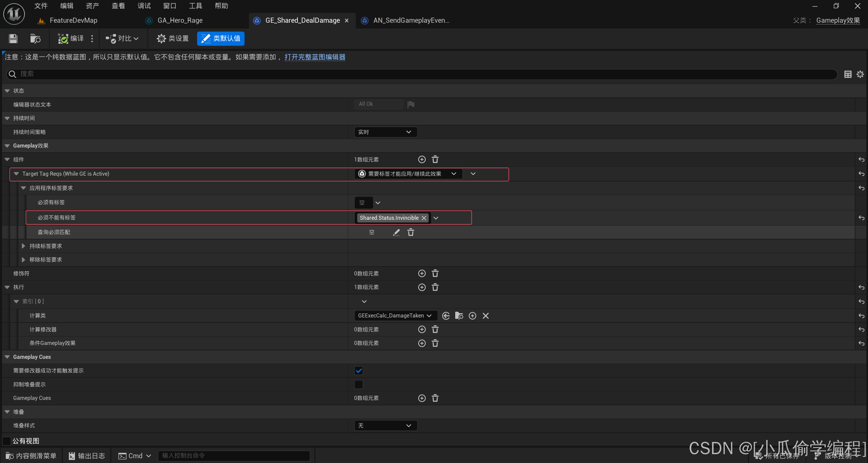868x463 pixels.
Task: Reset 组件 array to default
Action: (861, 159)
